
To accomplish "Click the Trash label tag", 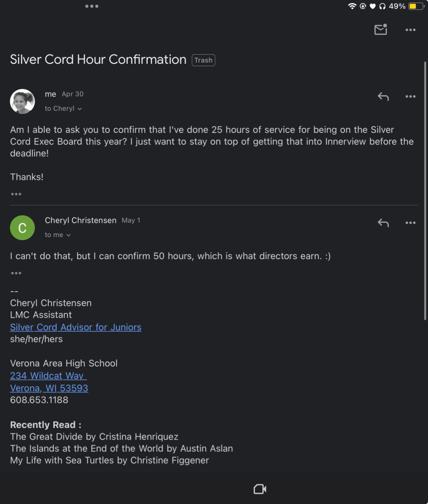I will pyautogui.click(x=203, y=60).
